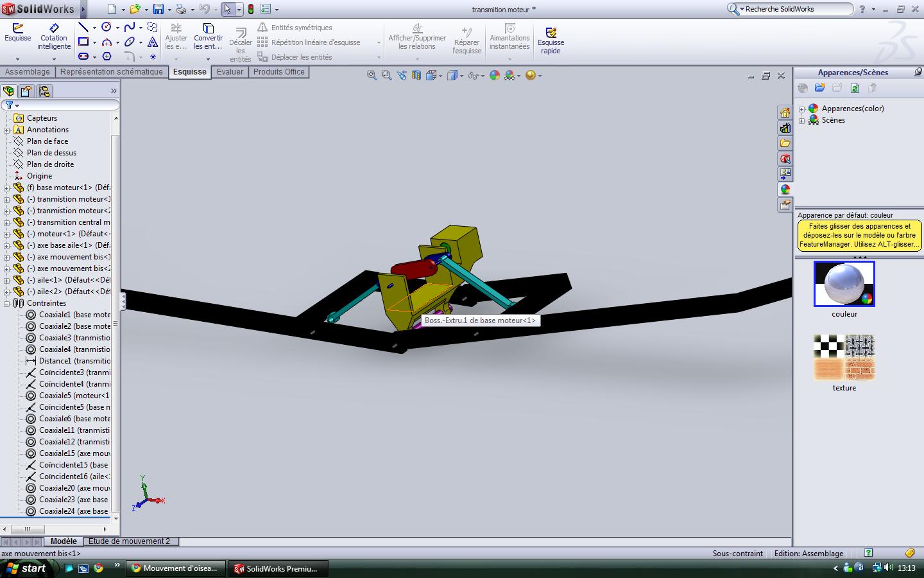Viewport: 924px width, 578px height.
Task: Save the document with the floppy icon
Action: pyautogui.click(x=158, y=9)
